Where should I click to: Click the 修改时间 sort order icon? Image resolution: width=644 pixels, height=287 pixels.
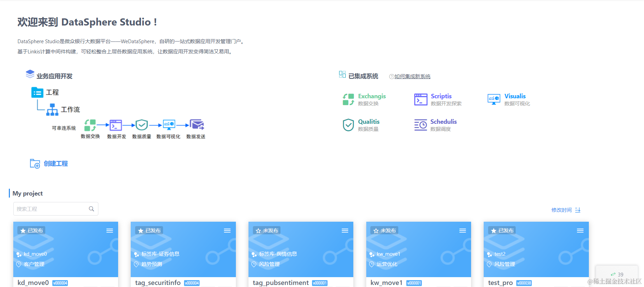coord(578,210)
